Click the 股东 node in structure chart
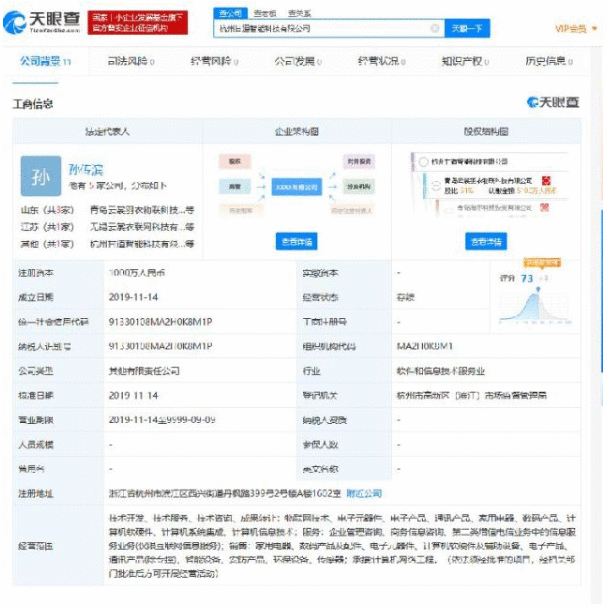This screenshot has width=607, height=608. (235, 161)
